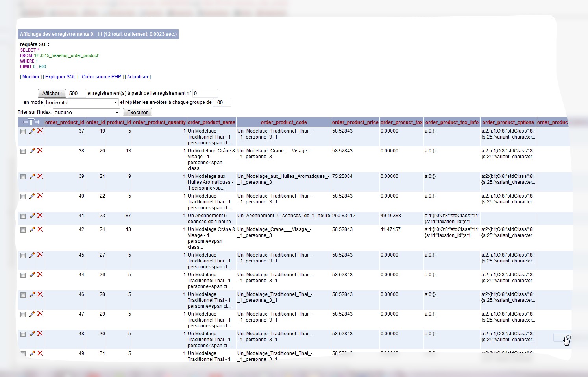
Task: Select the code cell Un_Abonnement_5_seances_de_1_heure
Action: pos(284,216)
